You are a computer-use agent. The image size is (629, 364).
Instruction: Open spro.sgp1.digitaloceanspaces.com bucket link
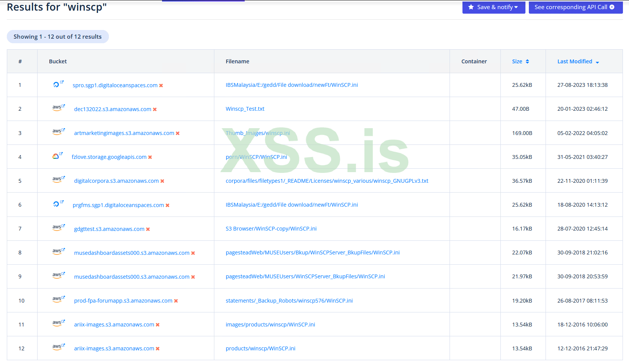115,85
